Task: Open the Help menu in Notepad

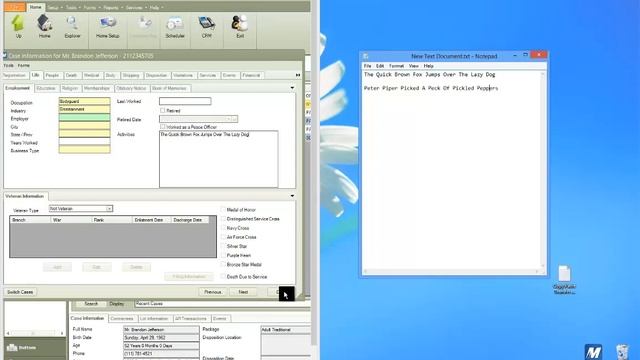Action: point(428,66)
